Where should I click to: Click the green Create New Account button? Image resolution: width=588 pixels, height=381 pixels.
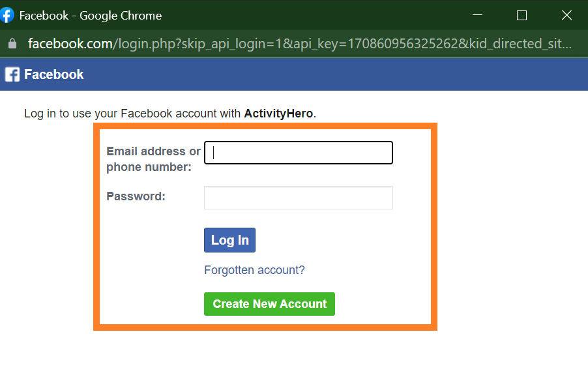[269, 303]
